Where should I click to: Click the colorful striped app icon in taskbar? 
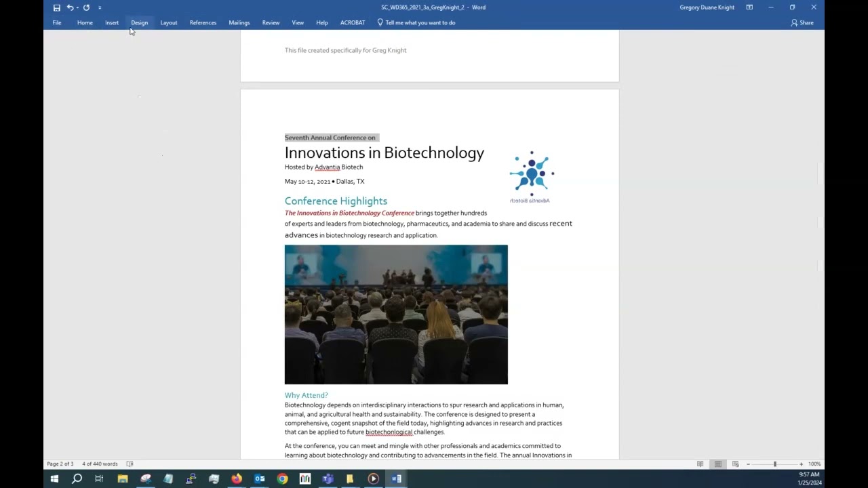pos(305,479)
